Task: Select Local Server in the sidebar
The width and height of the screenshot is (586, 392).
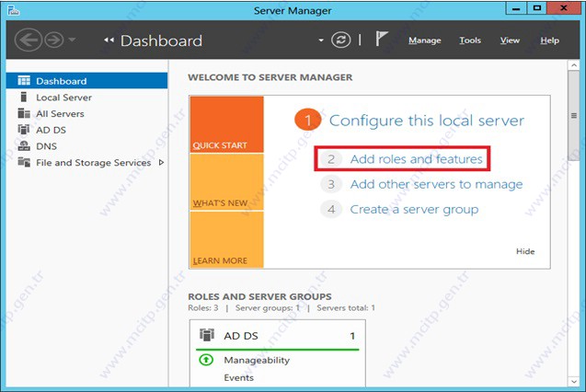Action: coord(86,98)
